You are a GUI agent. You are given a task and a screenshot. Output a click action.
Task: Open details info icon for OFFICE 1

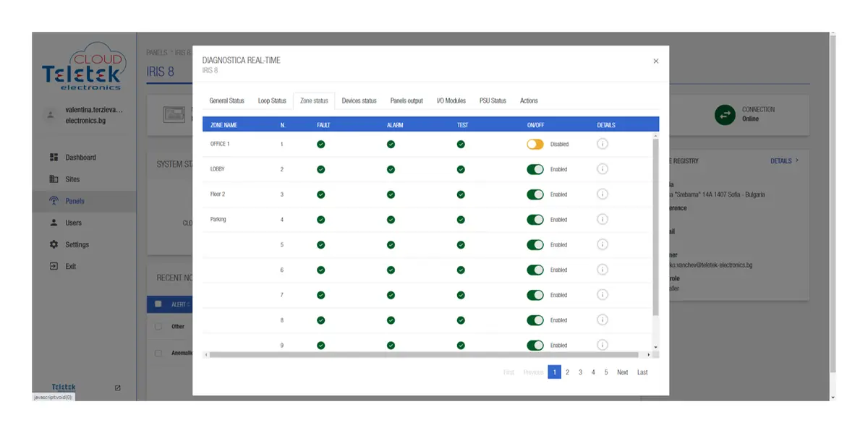coord(602,144)
